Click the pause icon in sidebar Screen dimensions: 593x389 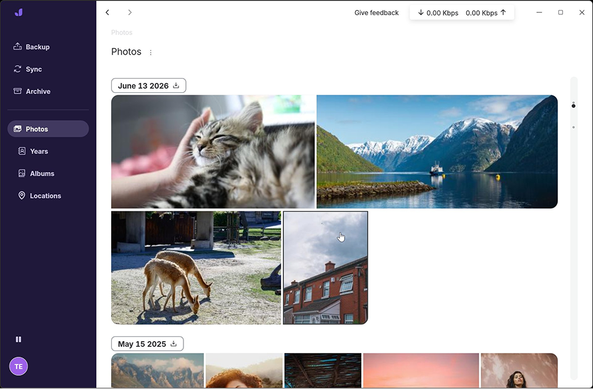point(19,339)
